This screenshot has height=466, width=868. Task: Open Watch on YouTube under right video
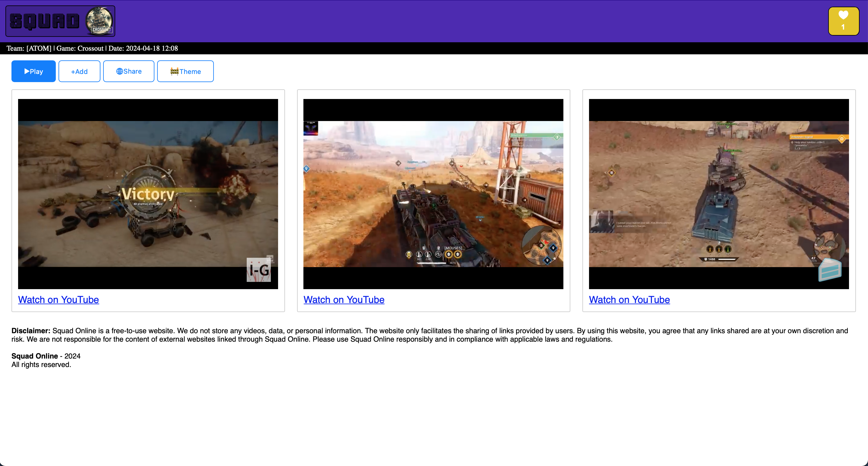click(x=629, y=299)
